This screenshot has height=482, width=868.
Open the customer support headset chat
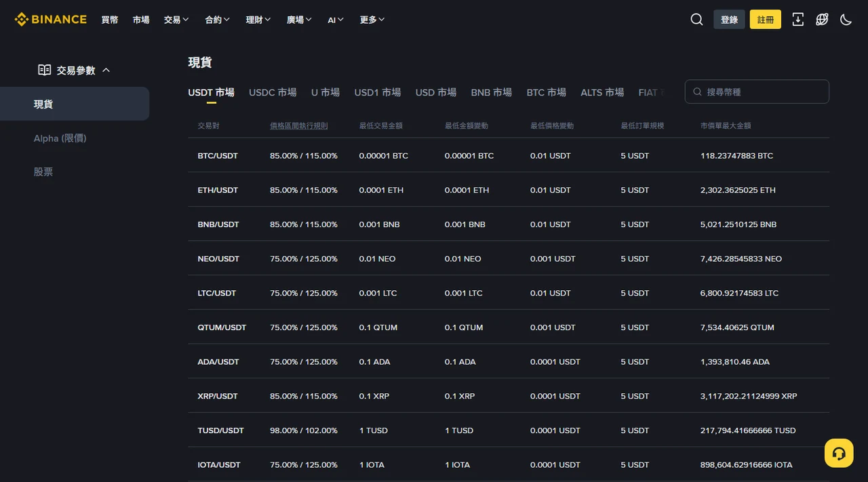tap(839, 454)
